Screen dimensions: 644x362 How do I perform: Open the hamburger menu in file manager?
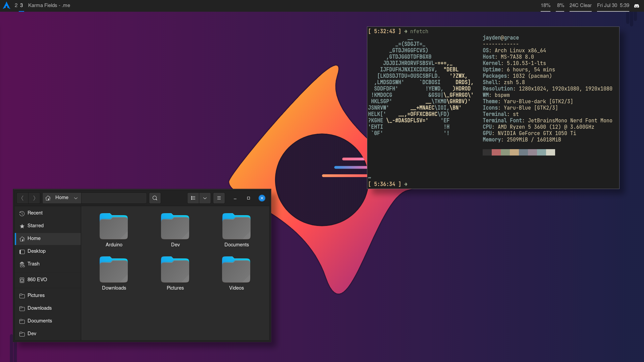coord(219,198)
